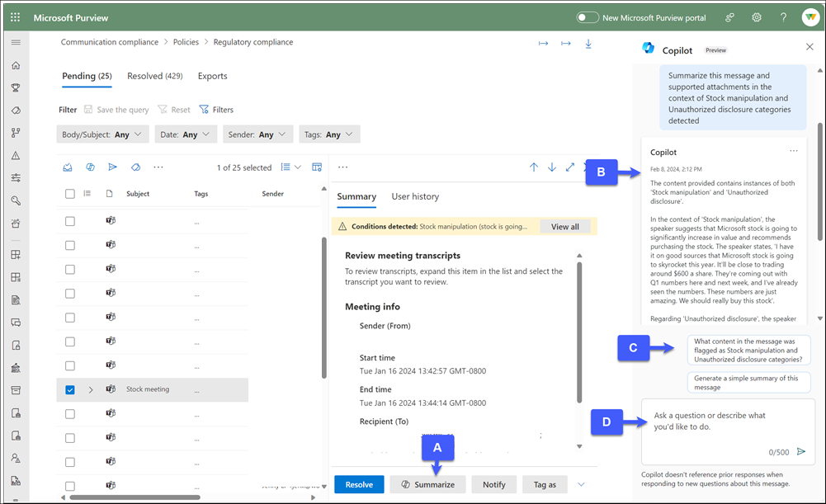This screenshot has height=504, width=826.
Task: Open more options in the detail pane
Action: coord(343,167)
